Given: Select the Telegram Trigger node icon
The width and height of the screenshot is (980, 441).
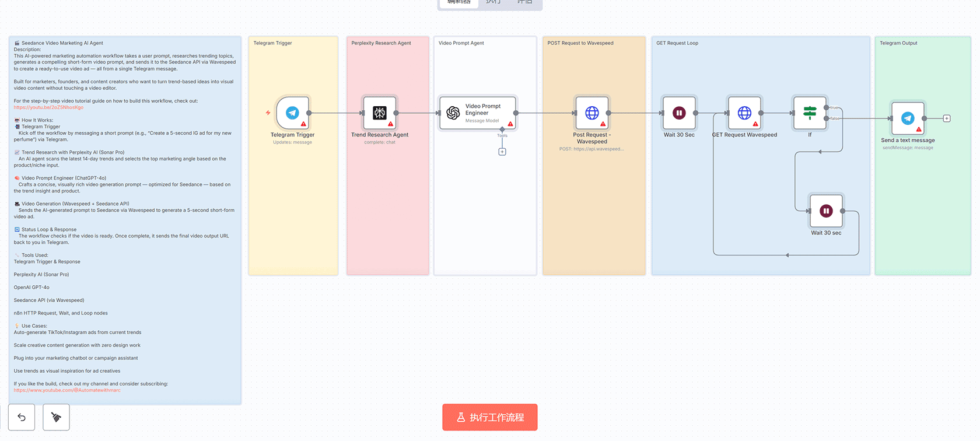Looking at the screenshot, I should [x=292, y=113].
